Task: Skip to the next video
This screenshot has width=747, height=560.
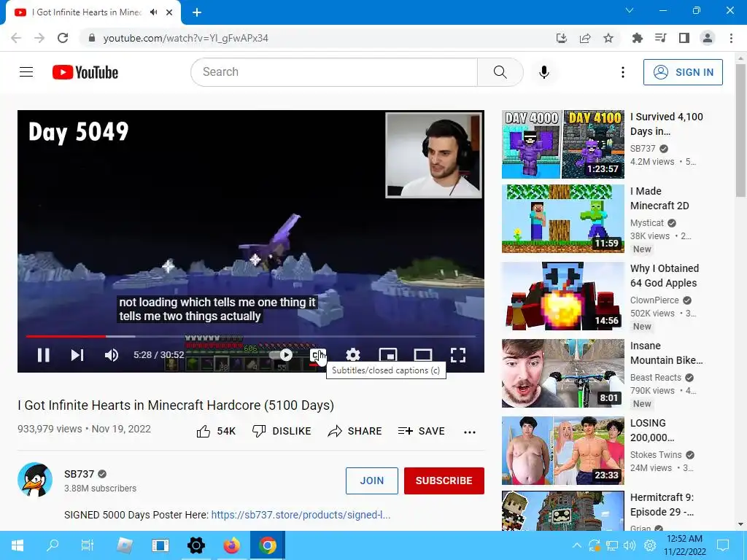Action: click(77, 355)
